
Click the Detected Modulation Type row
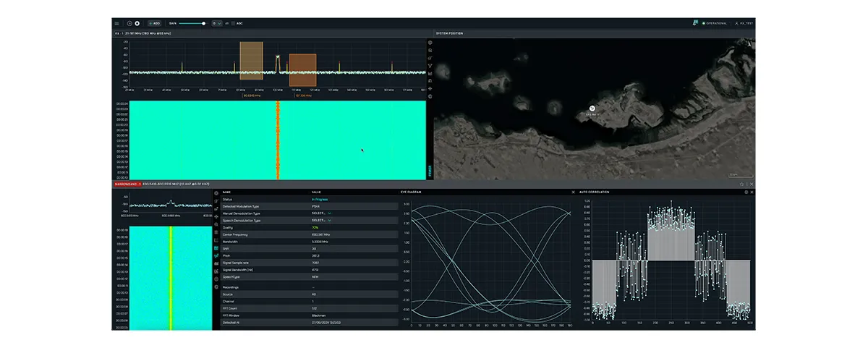point(310,206)
